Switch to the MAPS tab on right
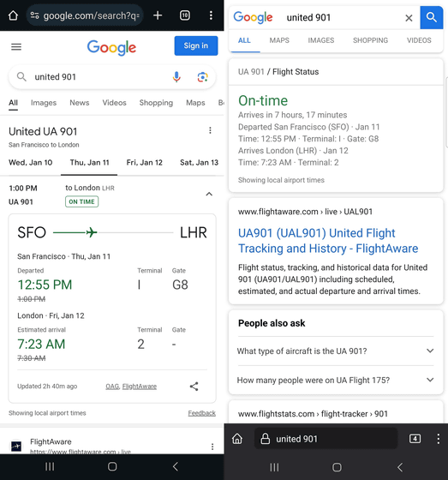Image resolution: width=448 pixels, height=480 pixels. 279,40
